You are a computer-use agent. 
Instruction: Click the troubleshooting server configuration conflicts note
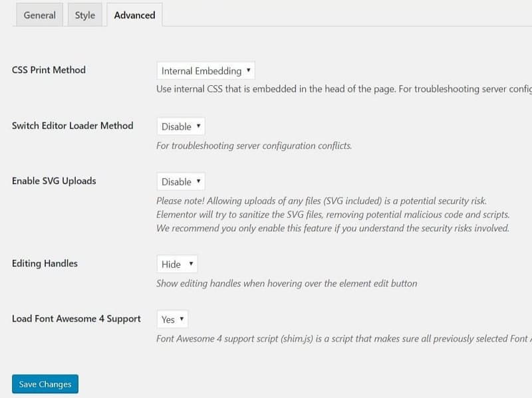(253, 146)
